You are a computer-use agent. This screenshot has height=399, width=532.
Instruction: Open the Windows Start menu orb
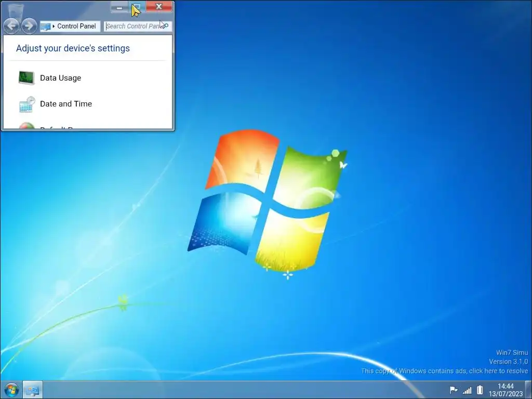pyautogui.click(x=11, y=390)
